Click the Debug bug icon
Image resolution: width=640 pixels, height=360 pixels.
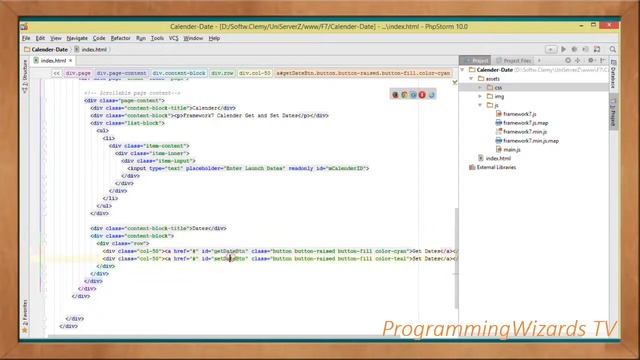tap(574, 49)
